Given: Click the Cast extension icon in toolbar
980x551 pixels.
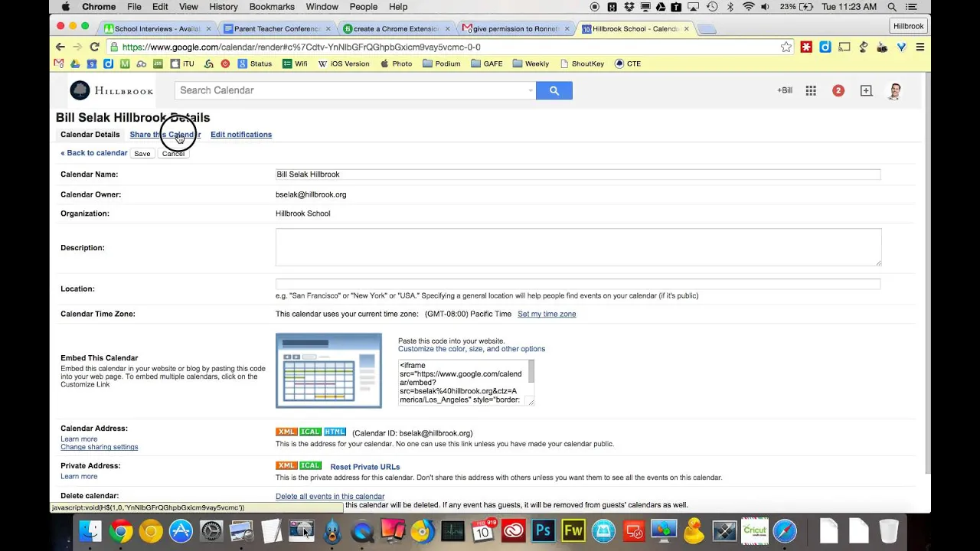Looking at the screenshot, I should coord(844,47).
